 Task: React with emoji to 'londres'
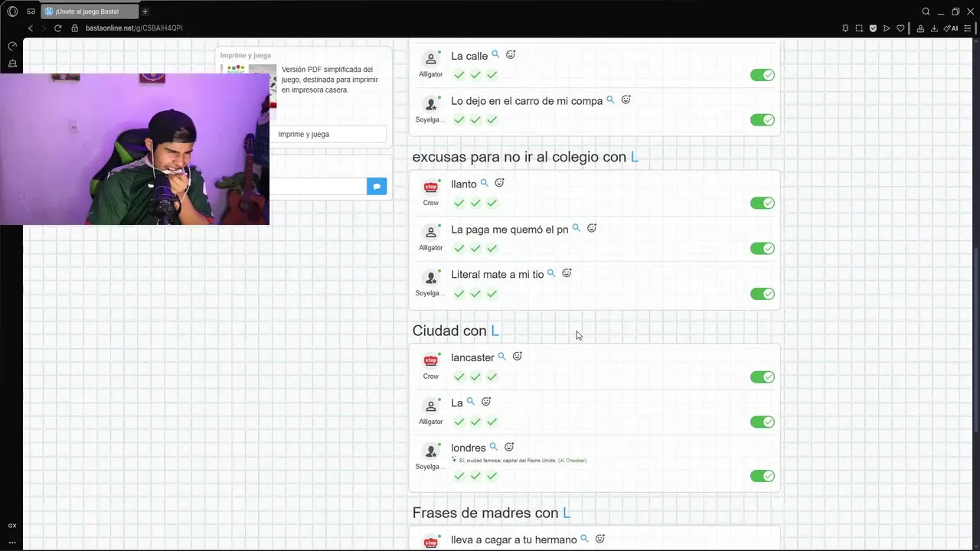pos(509,447)
